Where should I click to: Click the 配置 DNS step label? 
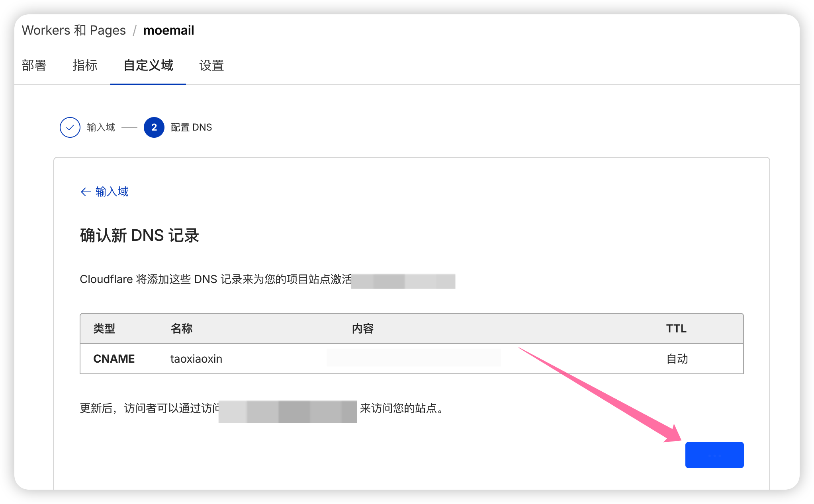(191, 127)
